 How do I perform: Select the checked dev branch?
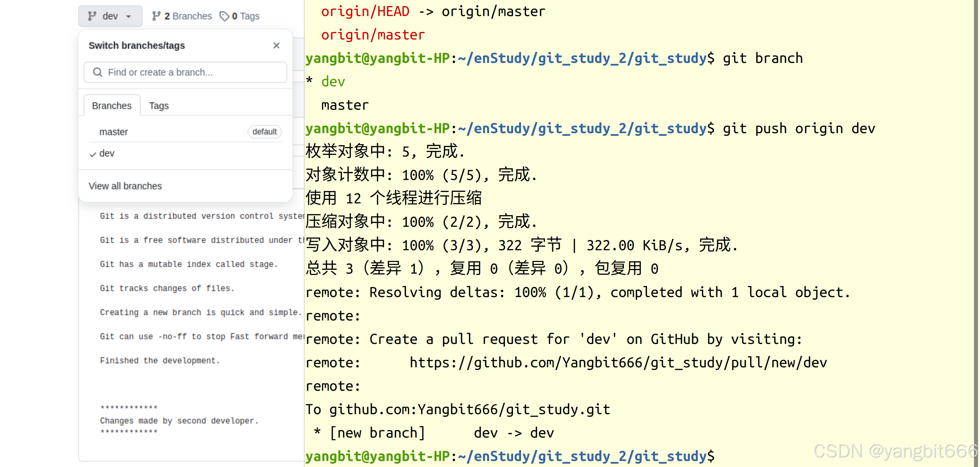pyautogui.click(x=107, y=153)
